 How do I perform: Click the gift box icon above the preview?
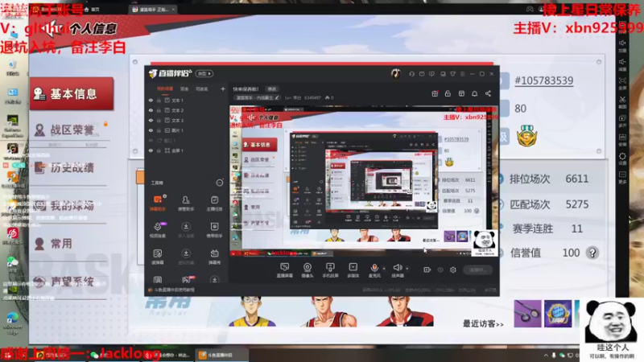coord(435,93)
